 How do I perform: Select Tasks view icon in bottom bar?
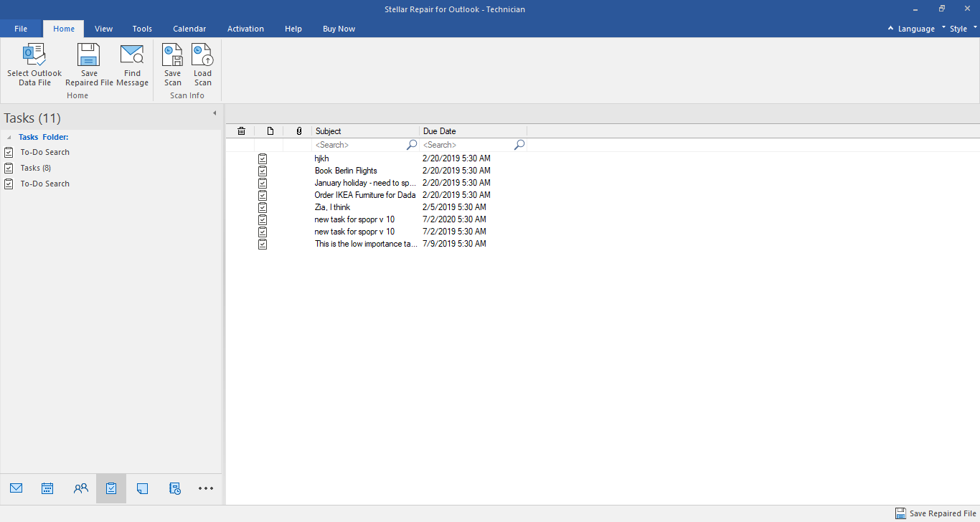point(111,488)
